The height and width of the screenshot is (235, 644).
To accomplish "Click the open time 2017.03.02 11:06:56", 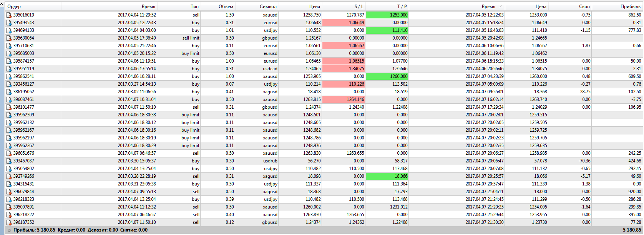I will click(137, 92).
